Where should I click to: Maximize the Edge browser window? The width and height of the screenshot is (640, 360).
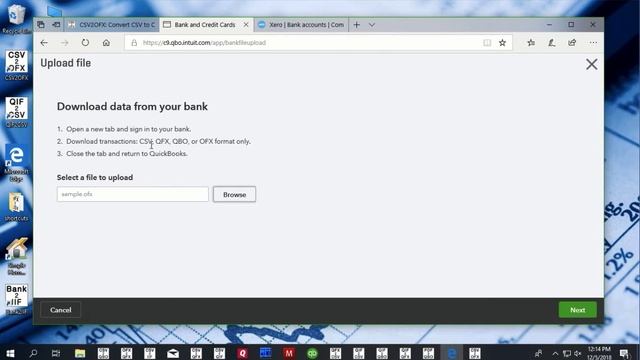coord(571,24)
